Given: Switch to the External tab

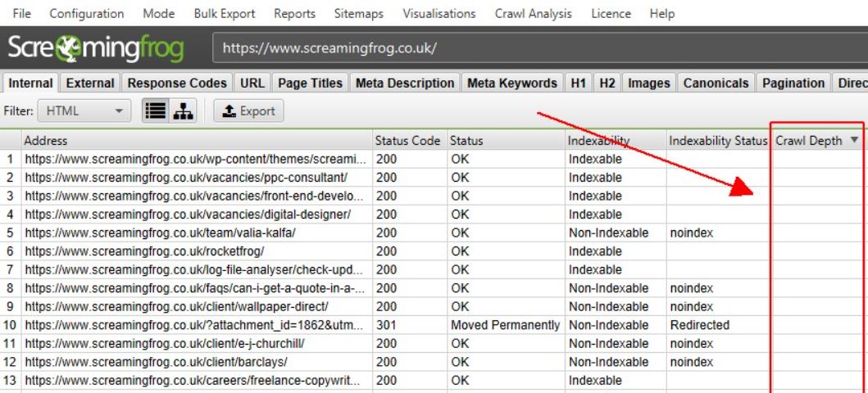Looking at the screenshot, I should (89, 83).
